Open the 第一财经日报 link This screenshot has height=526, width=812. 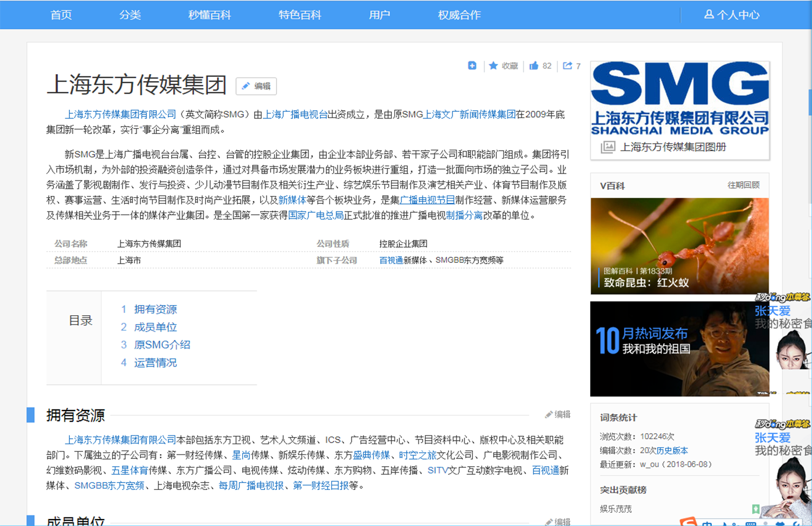coord(320,486)
